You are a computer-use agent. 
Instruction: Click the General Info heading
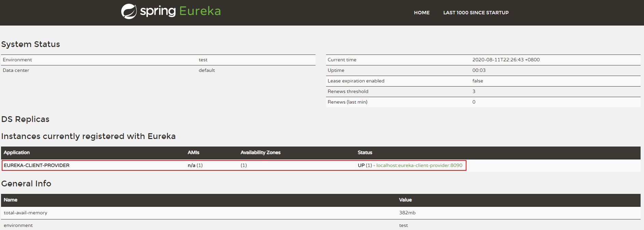[26, 184]
